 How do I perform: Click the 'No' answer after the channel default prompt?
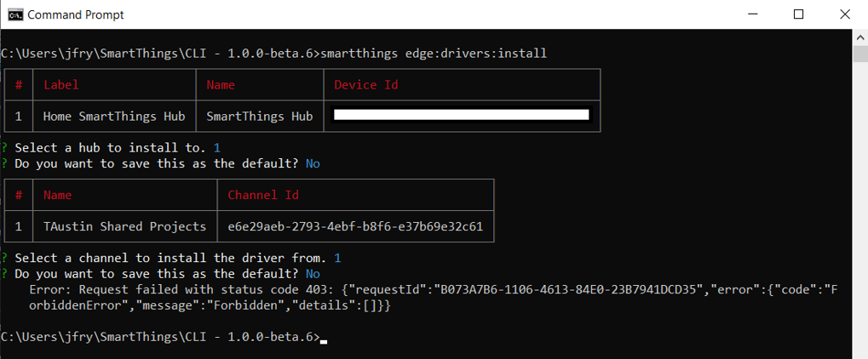[313, 274]
